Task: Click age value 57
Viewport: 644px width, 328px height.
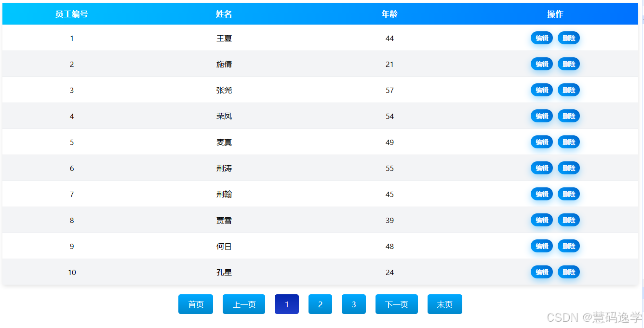Action: click(x=389, y=90)
